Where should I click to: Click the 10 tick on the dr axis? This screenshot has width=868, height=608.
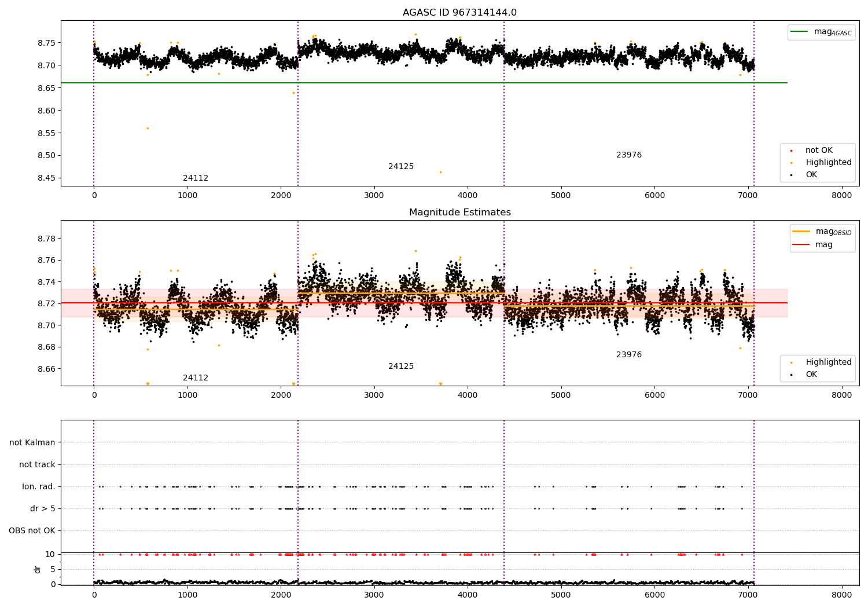50,554
